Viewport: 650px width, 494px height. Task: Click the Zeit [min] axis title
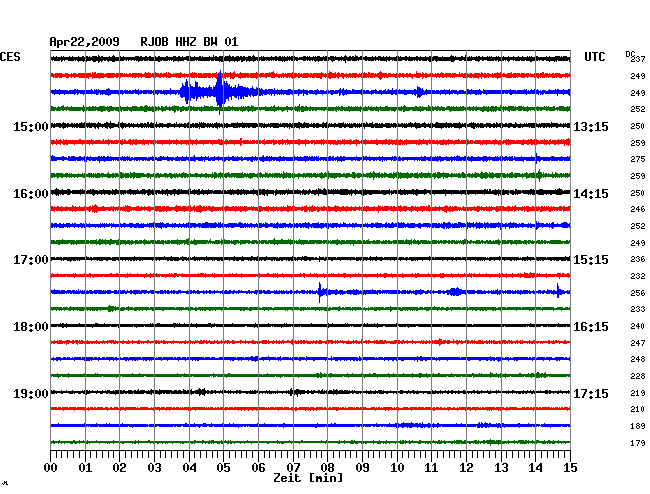coord(308,478)
